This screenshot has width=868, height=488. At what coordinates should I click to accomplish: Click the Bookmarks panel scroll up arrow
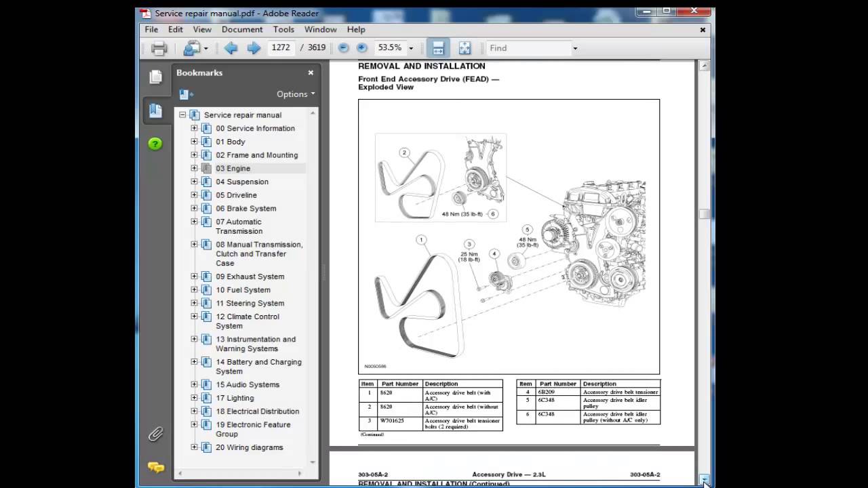[x=313, y=113]
